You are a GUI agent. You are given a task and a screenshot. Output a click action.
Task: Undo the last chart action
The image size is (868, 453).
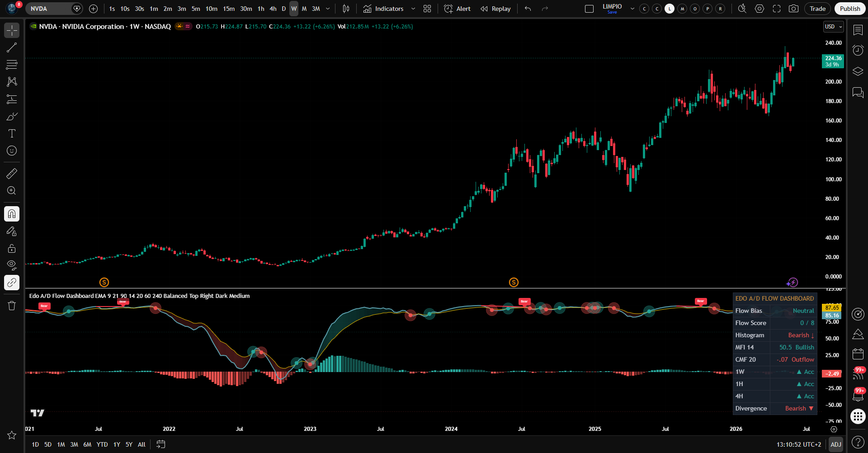pyautogui.click(x=528, y=9)
